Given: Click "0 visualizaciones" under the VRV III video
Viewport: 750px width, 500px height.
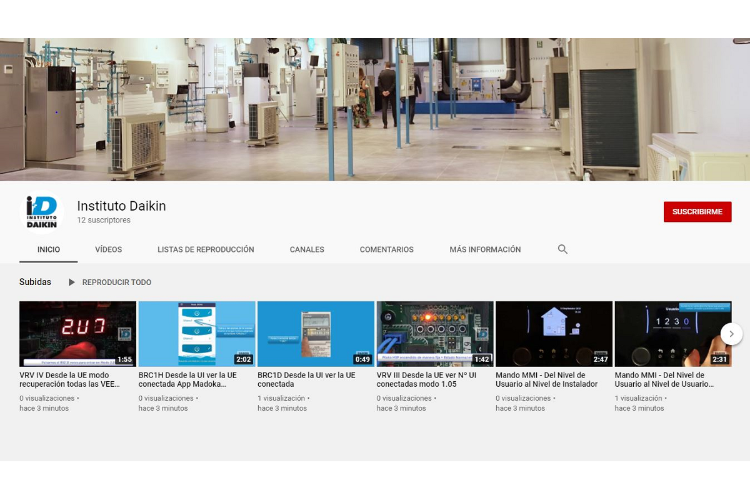Looking at the screenshot, I should pos(404,398).
